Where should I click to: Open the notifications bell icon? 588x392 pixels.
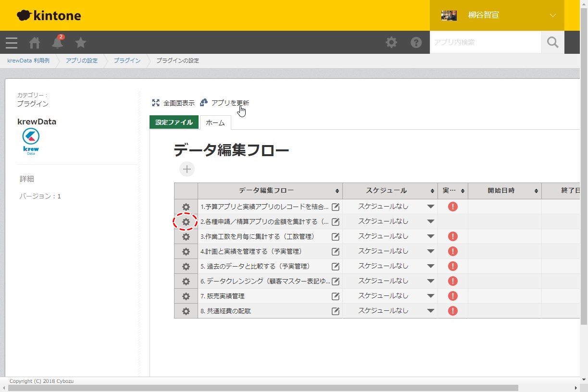[57, 43]
